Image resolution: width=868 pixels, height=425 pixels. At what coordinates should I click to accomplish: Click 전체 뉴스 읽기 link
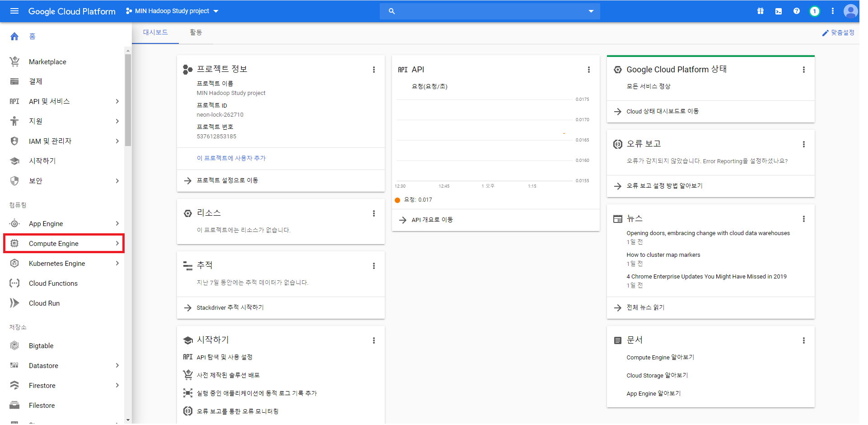(645, 307)
